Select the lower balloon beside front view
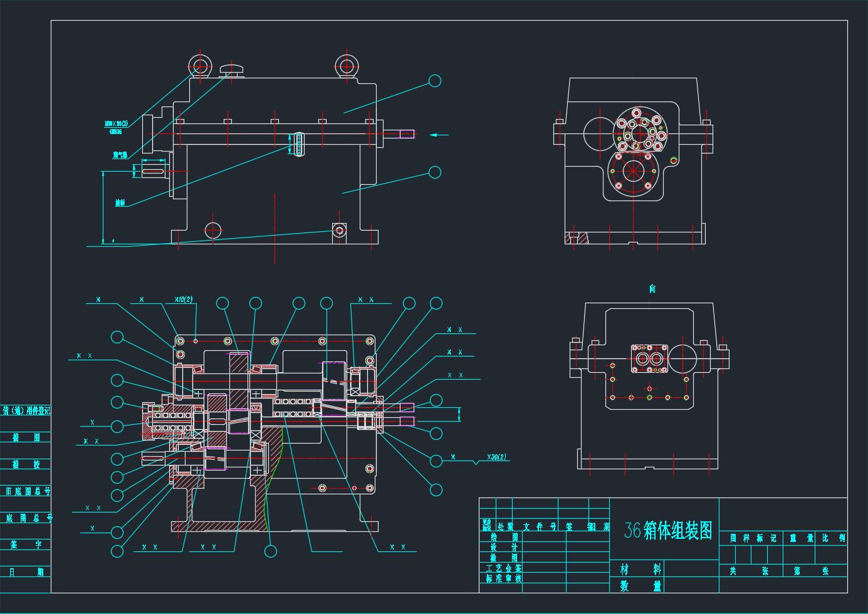The width and height of the screenshot is (868, 614). 434,172
